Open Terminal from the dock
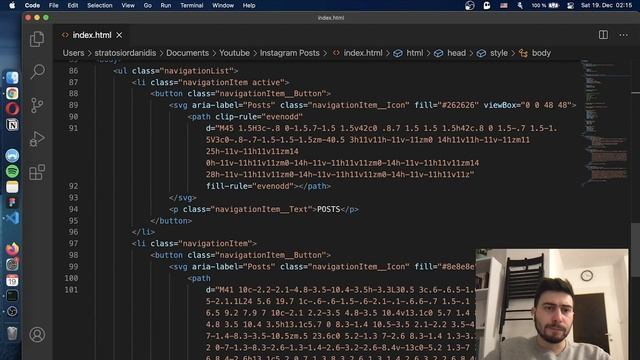 tap(12, 296)
